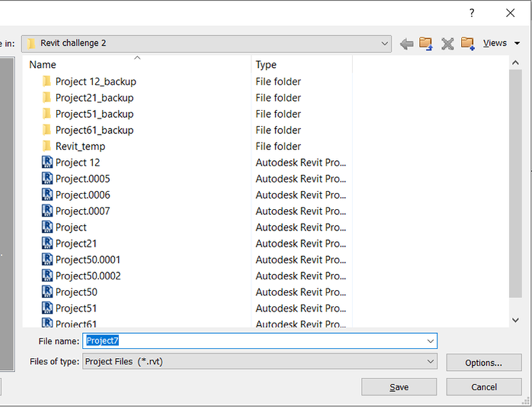Select the Project 12_backup folder icon

pos(47,81)
